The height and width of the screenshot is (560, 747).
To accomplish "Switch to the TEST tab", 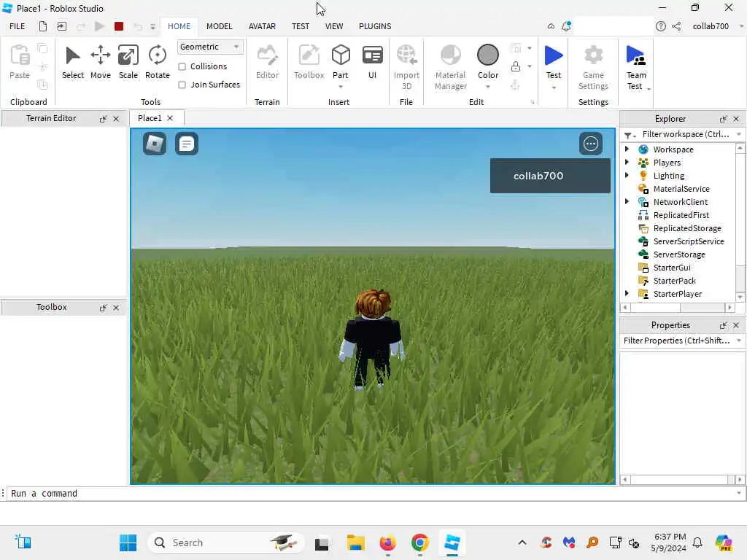I will tap(301, 26).
